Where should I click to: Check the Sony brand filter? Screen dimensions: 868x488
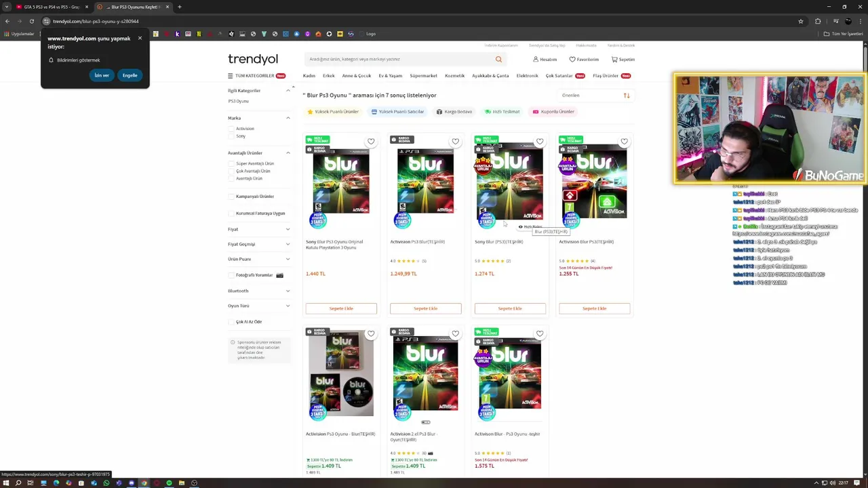coord(231,136)
